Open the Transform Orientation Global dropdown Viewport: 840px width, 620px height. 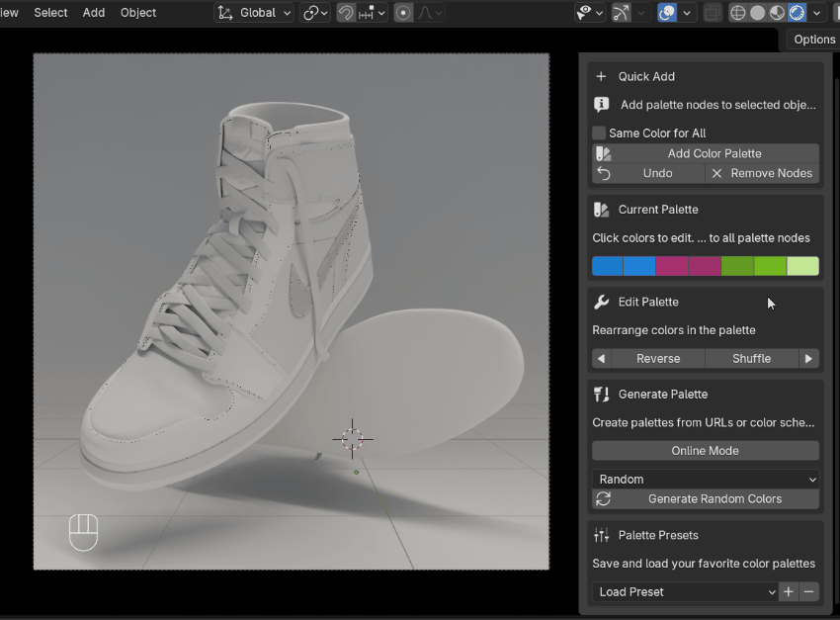[253, 13]
